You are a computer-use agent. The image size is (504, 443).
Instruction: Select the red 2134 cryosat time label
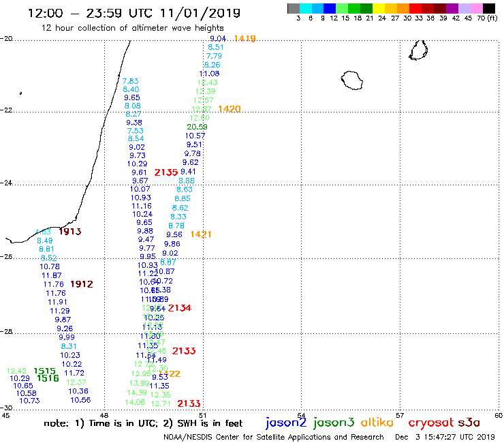point(179,308)
